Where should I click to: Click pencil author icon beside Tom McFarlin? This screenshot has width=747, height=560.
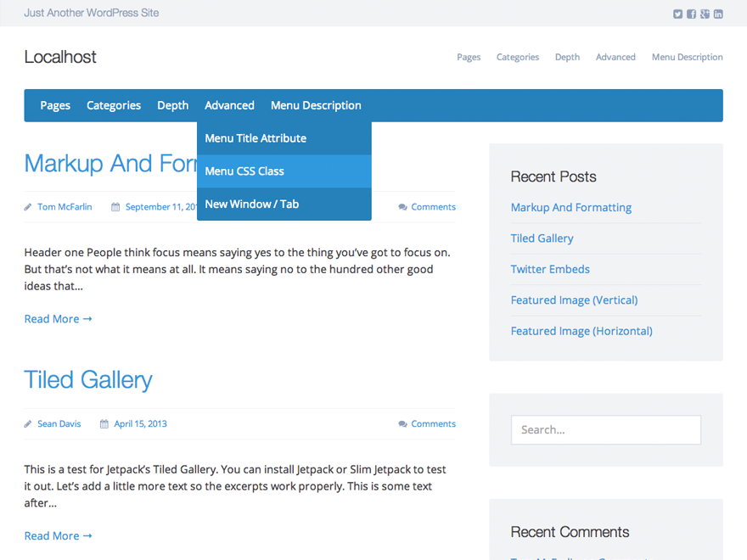click(28, 207)
